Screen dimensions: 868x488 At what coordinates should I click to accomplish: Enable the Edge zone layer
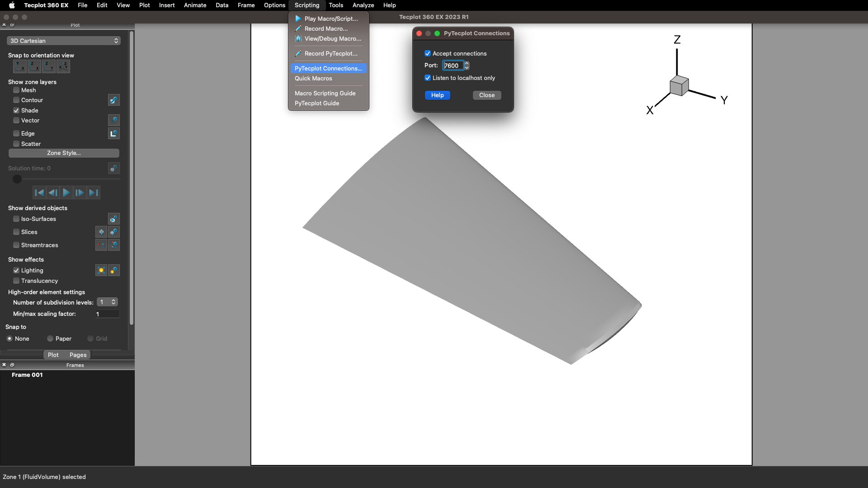16,133
